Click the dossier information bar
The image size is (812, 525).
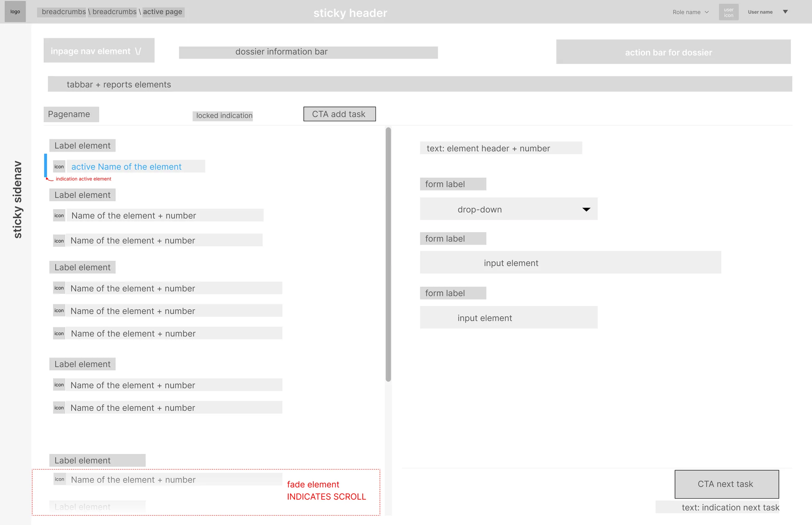(x=308, y=52)
